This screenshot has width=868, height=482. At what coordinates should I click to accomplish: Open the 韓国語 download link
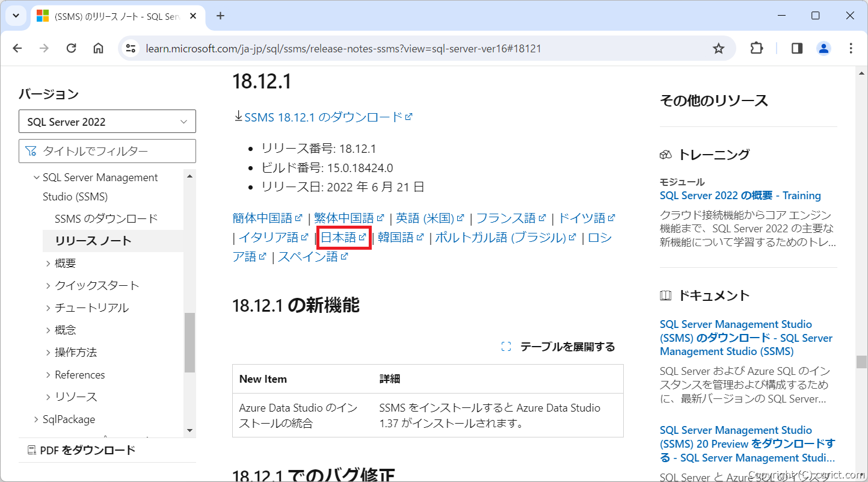tap(401, 237)
